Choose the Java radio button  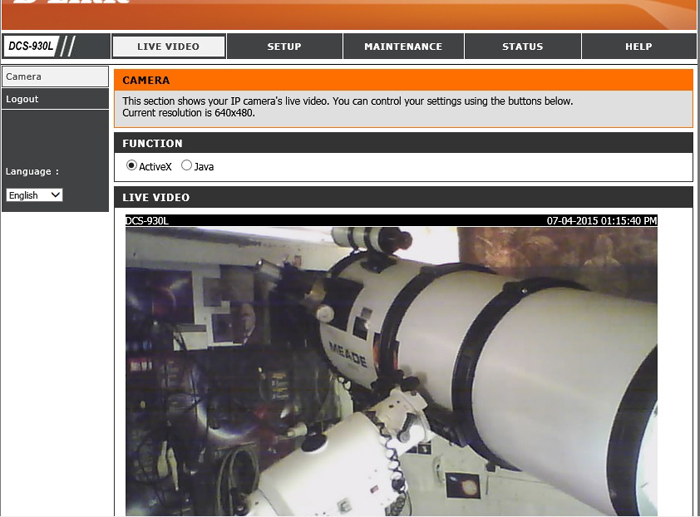[x=186, y=166]
